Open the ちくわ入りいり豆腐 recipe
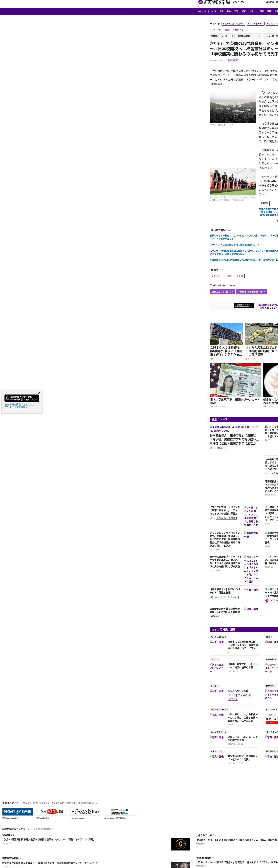Image resolution: width=278 pixels, height=868 pixels. [238, 691]
